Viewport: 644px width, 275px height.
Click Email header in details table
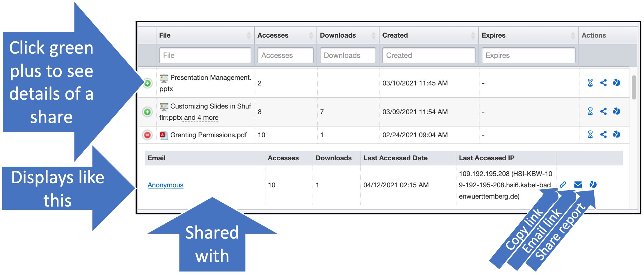156,158
